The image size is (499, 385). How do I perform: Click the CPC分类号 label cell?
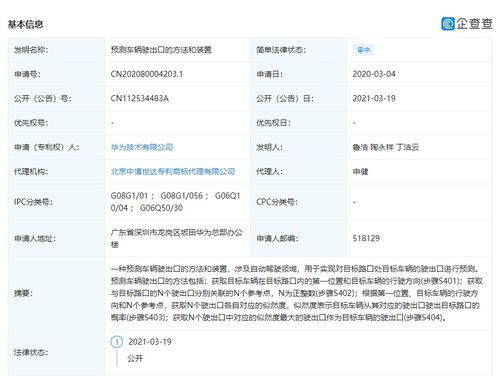click(298, 202)
